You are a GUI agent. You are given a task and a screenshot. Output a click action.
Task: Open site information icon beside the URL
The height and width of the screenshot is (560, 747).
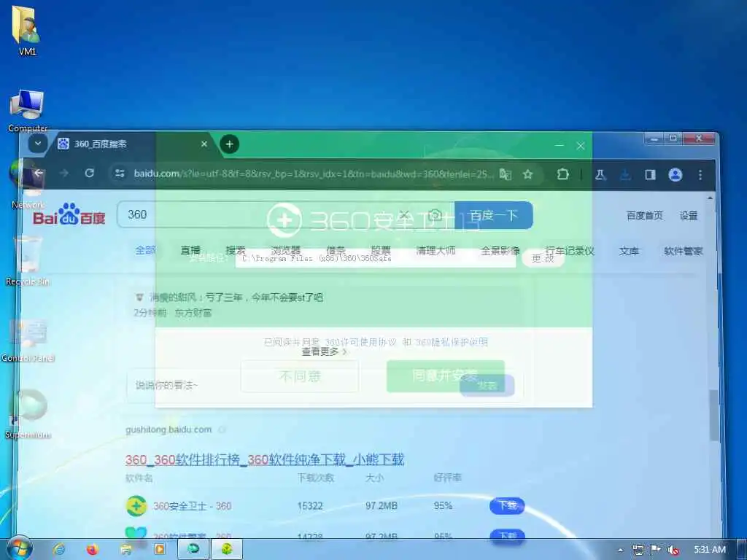(x=120, y=174)
